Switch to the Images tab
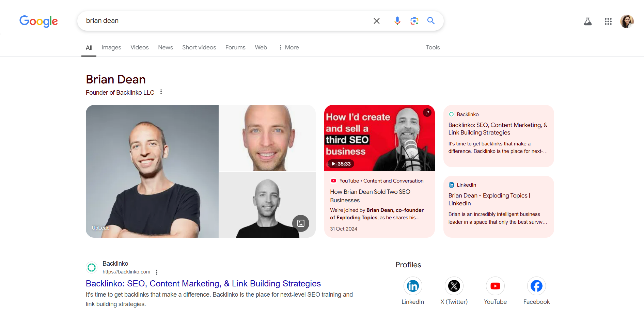 click(x=111, y=47)
